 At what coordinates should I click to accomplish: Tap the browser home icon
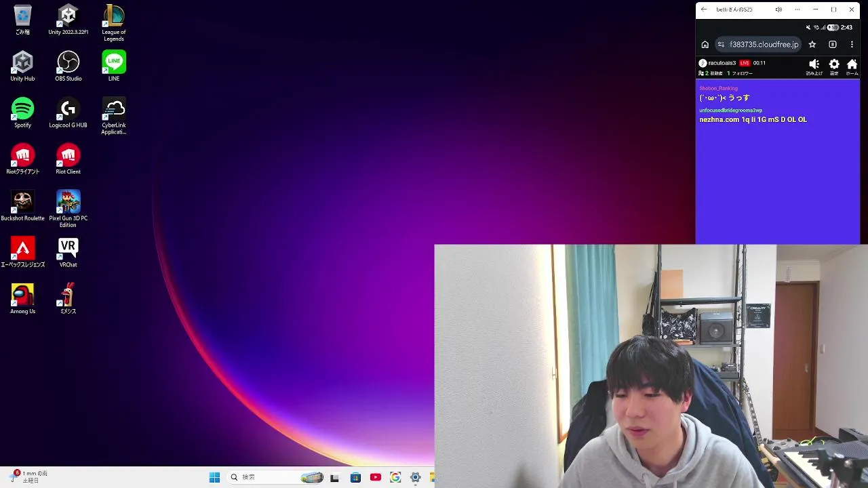pos(705,45)
